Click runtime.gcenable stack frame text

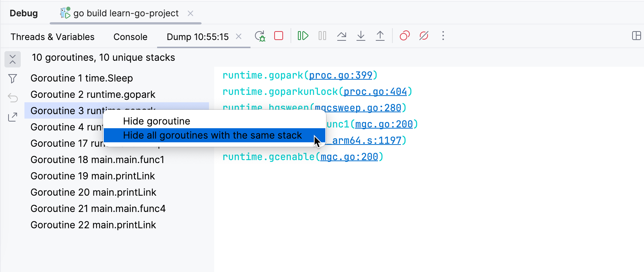click(x=269, y=157)
